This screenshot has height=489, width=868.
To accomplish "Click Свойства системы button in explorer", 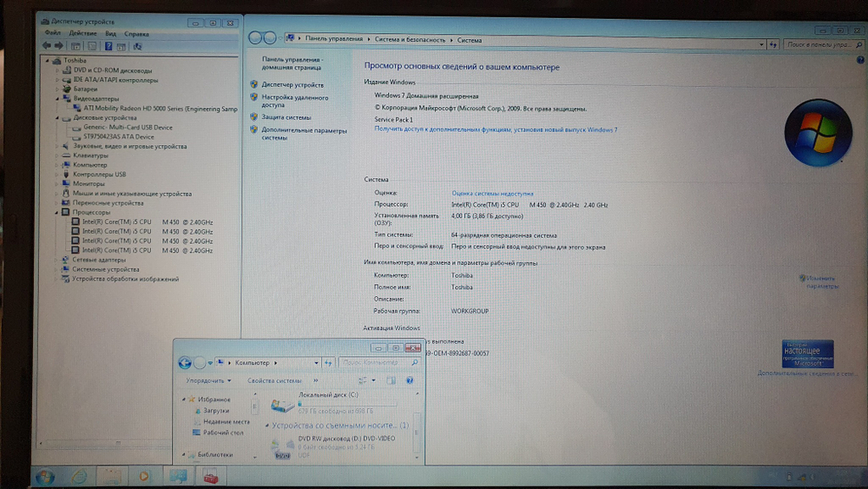I will [x=274, y=381].
